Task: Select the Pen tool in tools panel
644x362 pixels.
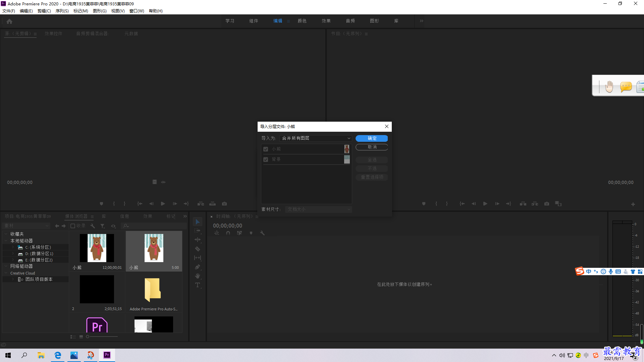Action: tap(198, 267)
